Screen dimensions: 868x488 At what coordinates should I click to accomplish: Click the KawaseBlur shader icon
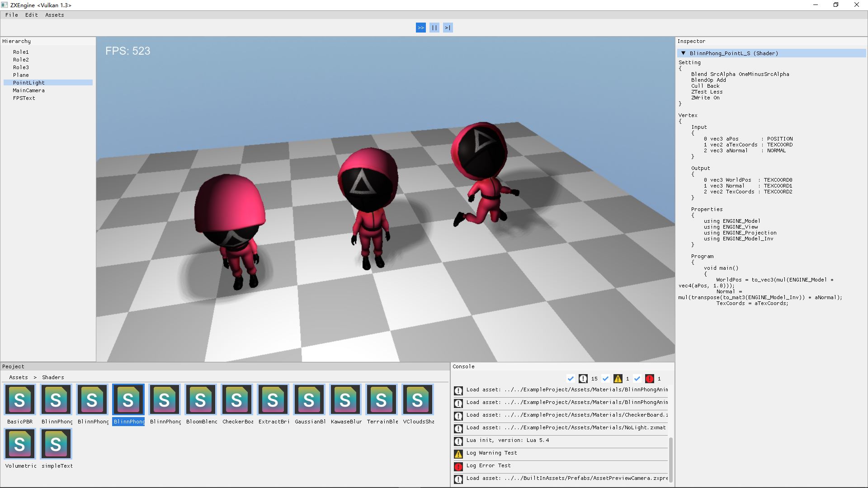click(345, 399)
